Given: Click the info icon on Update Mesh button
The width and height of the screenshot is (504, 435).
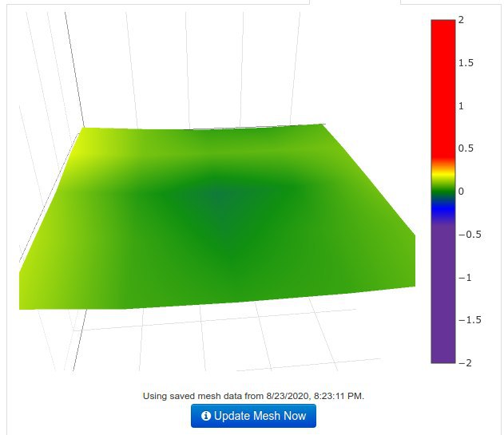Looking at the screenshot, I should (206, 416).
